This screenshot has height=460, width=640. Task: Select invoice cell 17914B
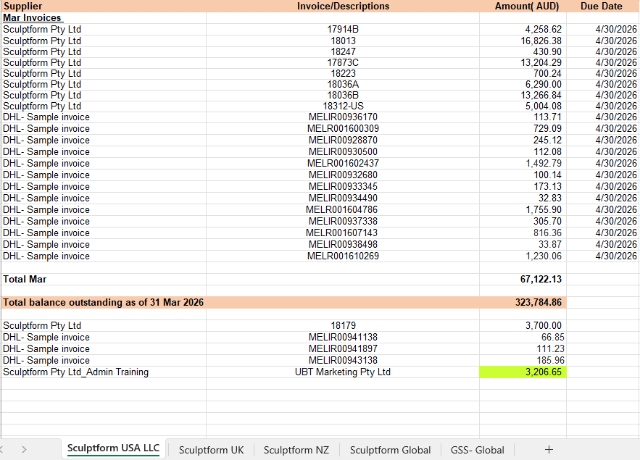343,29
